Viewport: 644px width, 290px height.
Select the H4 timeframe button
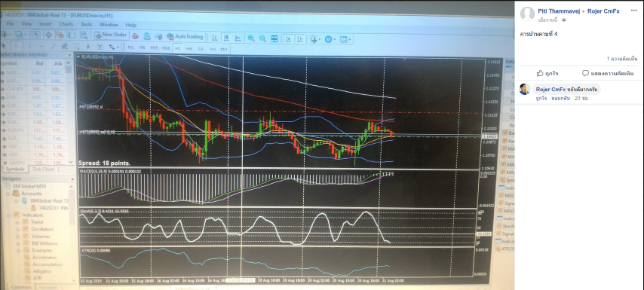tap(189, 48)
